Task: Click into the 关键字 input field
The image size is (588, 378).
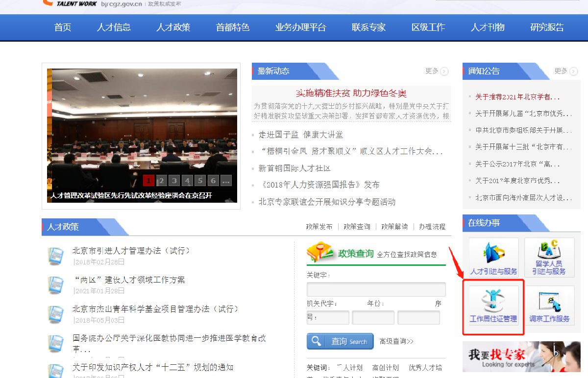Action: [376, 289]
